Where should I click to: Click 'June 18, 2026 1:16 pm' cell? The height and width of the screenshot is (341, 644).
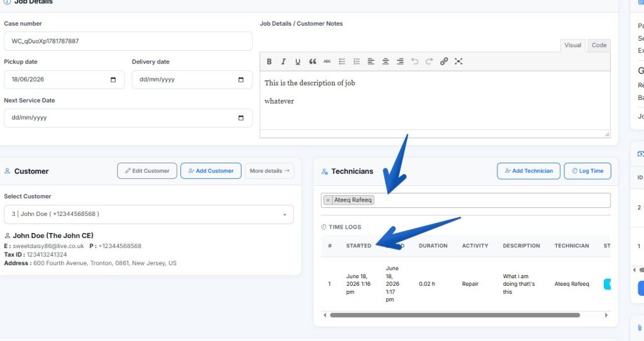358,284
